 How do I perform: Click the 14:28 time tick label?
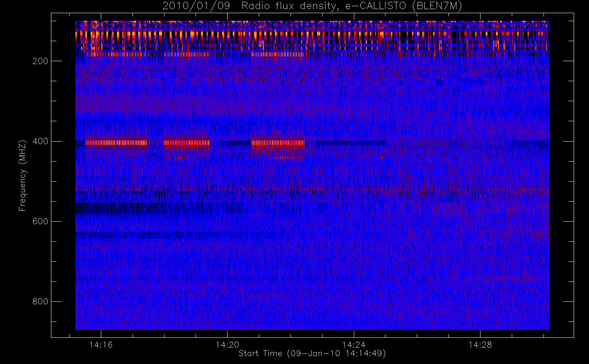480,345
